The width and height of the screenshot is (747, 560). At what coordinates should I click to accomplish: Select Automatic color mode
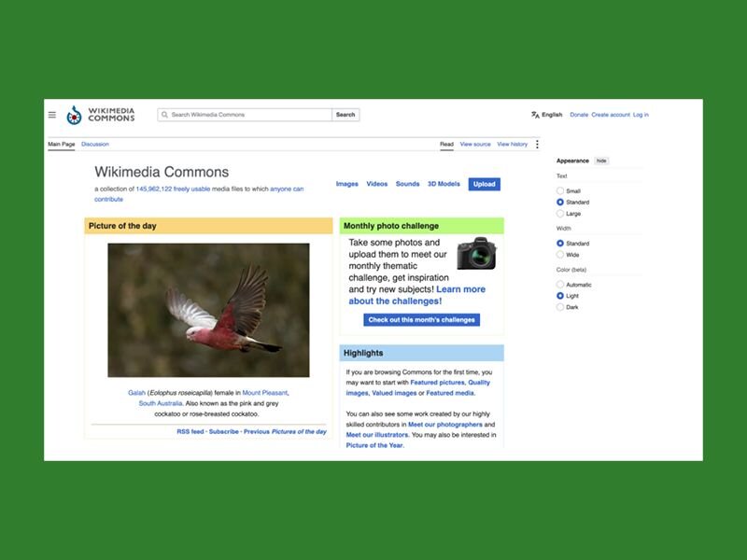click(x=560, y=285)
